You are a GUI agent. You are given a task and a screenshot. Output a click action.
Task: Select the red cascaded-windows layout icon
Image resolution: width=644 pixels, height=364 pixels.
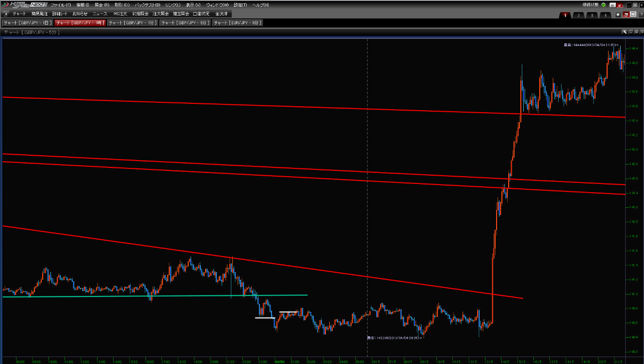626,15
